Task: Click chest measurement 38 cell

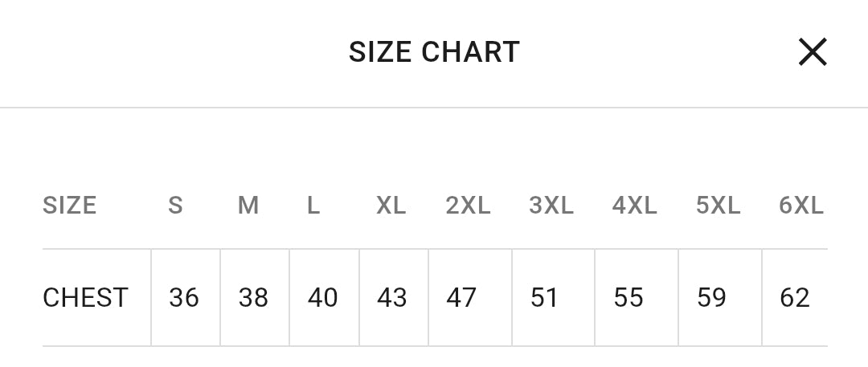Action: coord(253,298)
